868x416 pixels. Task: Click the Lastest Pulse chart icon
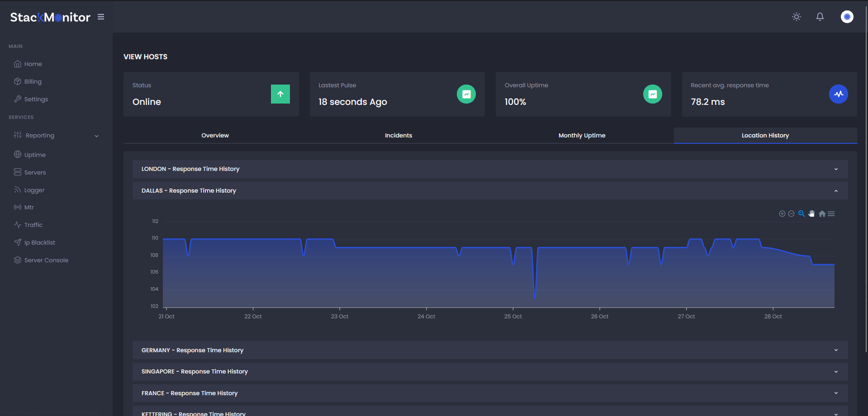tap(466, 94)
